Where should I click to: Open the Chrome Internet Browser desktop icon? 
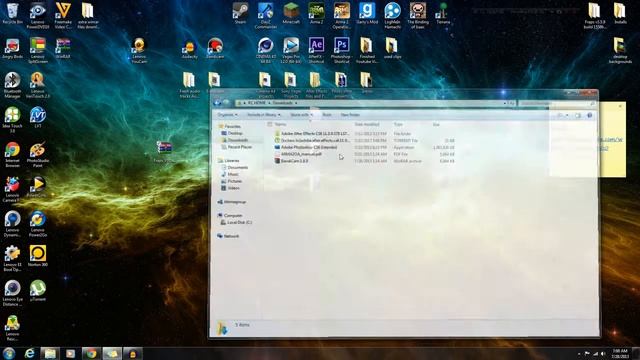12,154
